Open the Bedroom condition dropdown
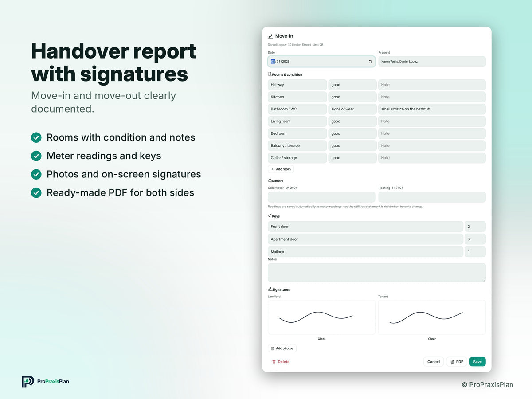Image resolution: width=532 pixels, height=399 pixels. coord(352,133)
